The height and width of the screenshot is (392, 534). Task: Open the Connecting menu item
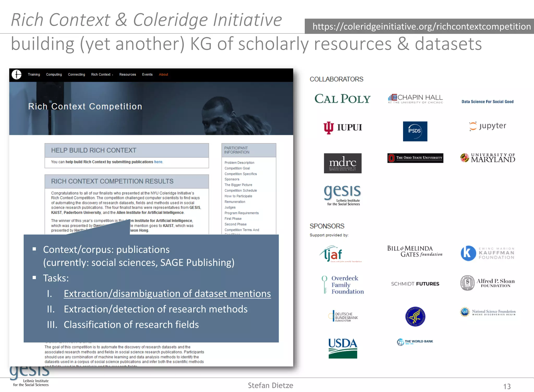point(76,75)
